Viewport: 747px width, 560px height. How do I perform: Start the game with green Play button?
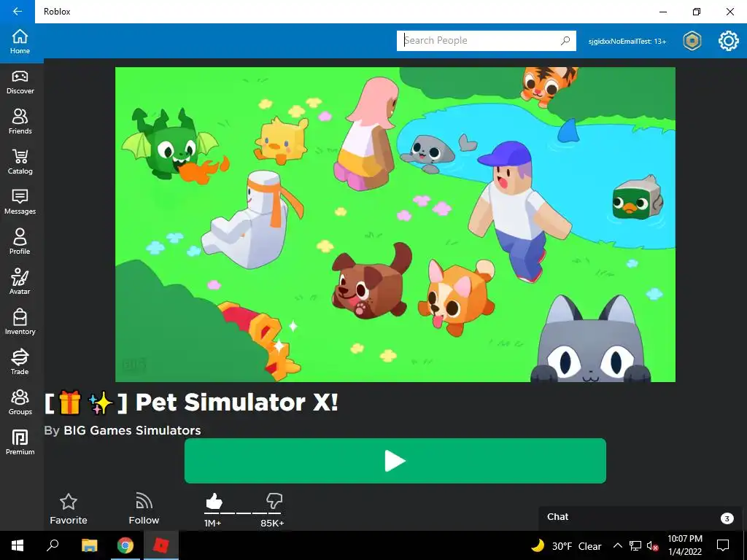coord(395,461)
